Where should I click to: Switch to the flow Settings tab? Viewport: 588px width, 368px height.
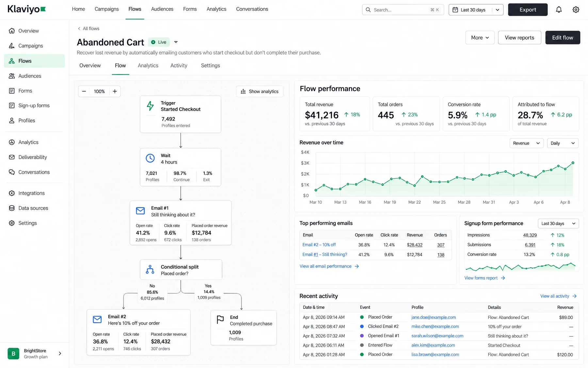click(210, 65)
